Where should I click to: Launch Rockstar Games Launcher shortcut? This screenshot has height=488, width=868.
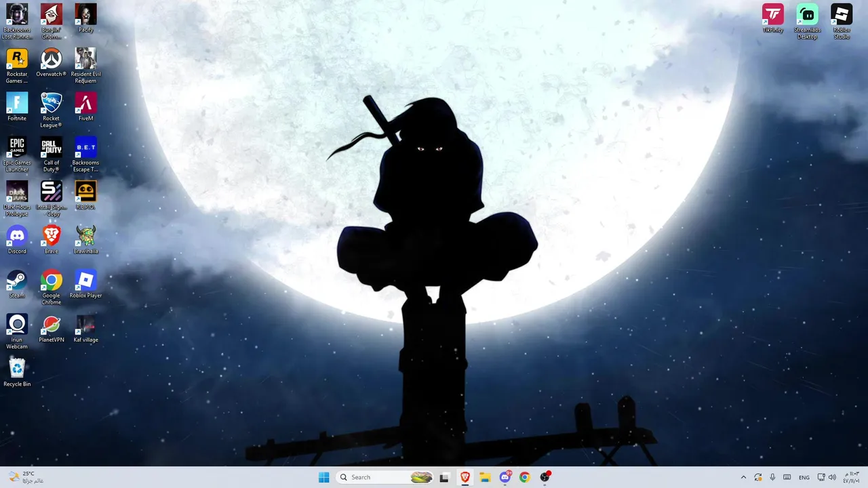pyautogui.click(x=17, y=66)
